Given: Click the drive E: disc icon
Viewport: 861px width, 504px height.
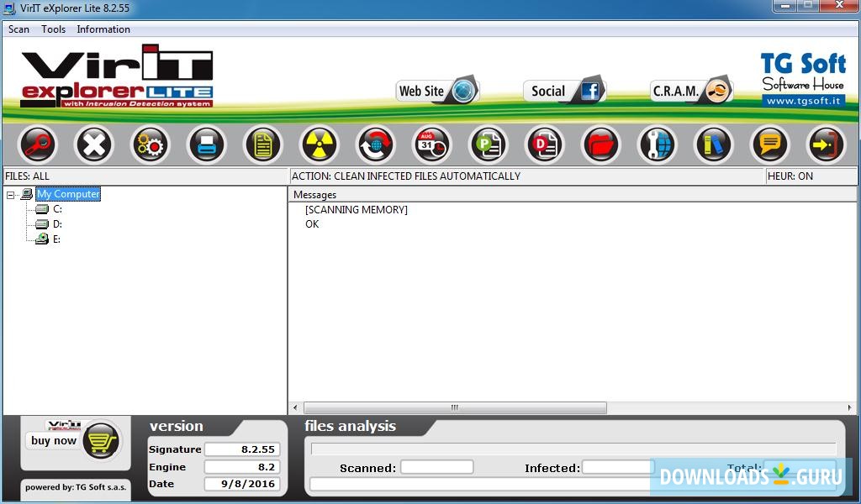Looking at the screenshot, I should (x=42, y=239).
